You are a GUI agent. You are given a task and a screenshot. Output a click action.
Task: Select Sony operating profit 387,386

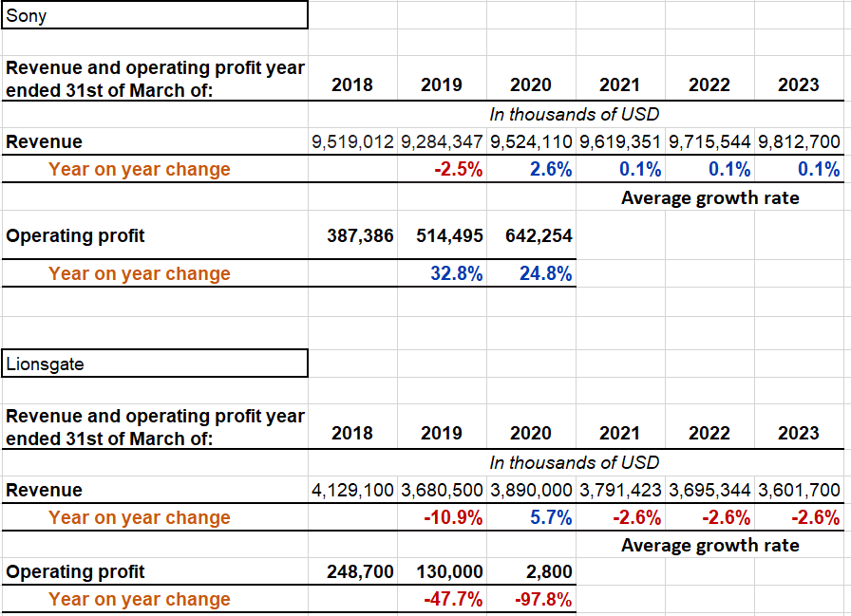[x=360, y=235]
